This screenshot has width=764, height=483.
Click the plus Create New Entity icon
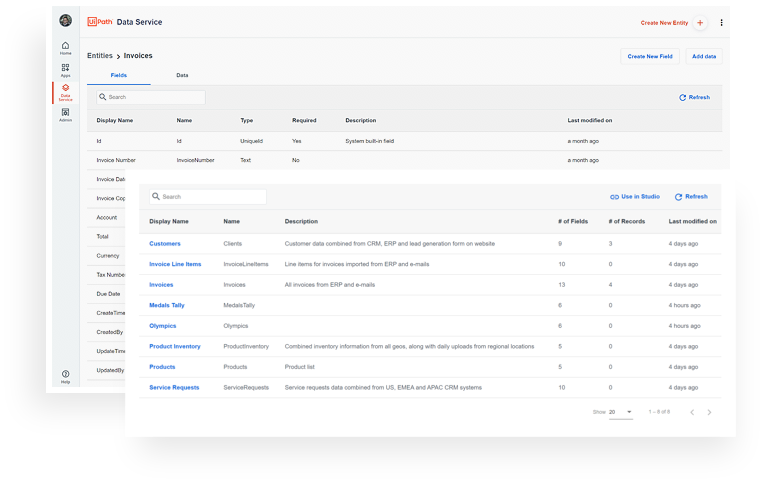click(700, 22)
